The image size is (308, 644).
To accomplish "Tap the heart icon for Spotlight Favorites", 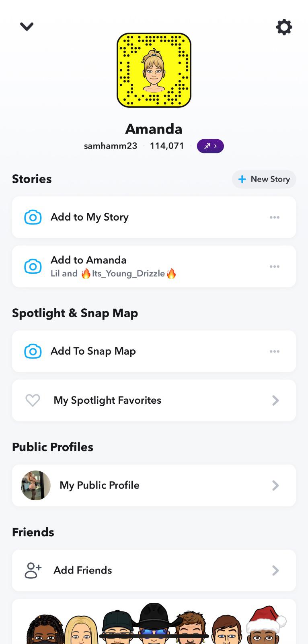I will click(x=33, y=400).
